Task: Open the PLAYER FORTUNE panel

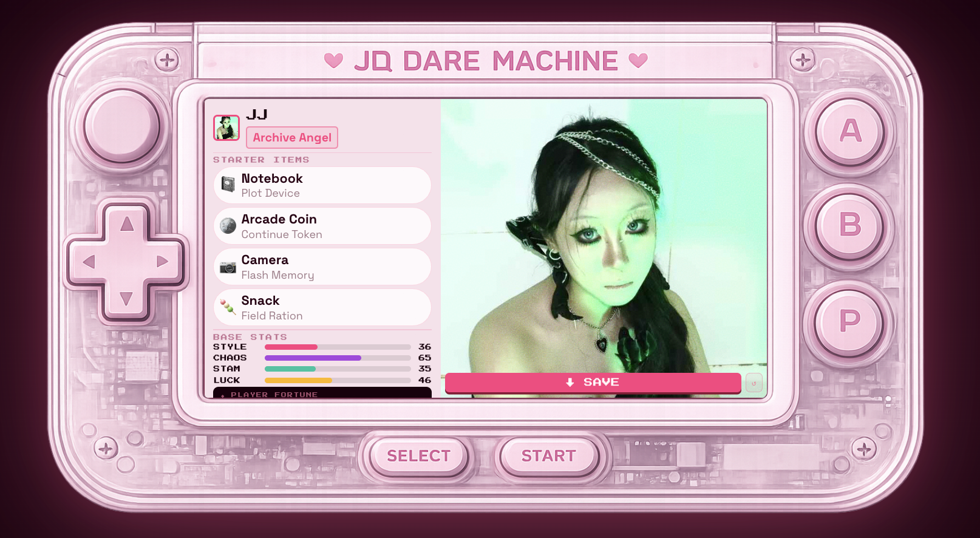Action: tap(322, 393)
